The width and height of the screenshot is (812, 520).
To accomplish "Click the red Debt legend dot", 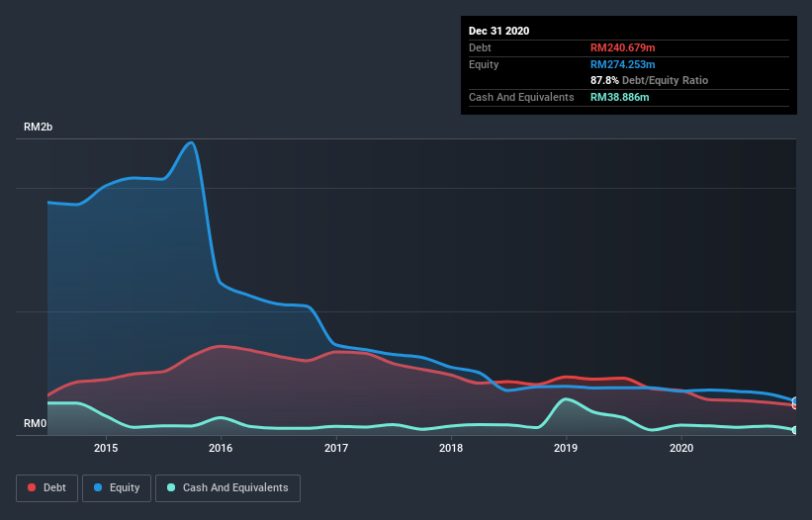I will click(32, 487).
